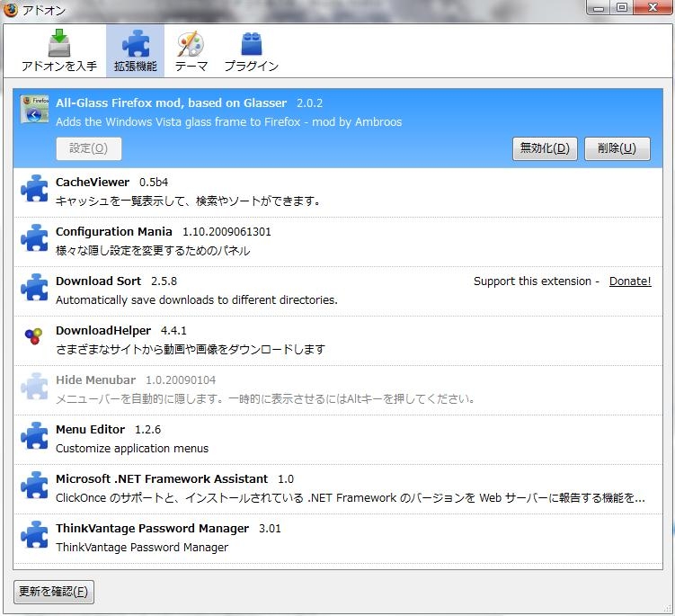Click 'Support this extension -' text

[537, 281]
